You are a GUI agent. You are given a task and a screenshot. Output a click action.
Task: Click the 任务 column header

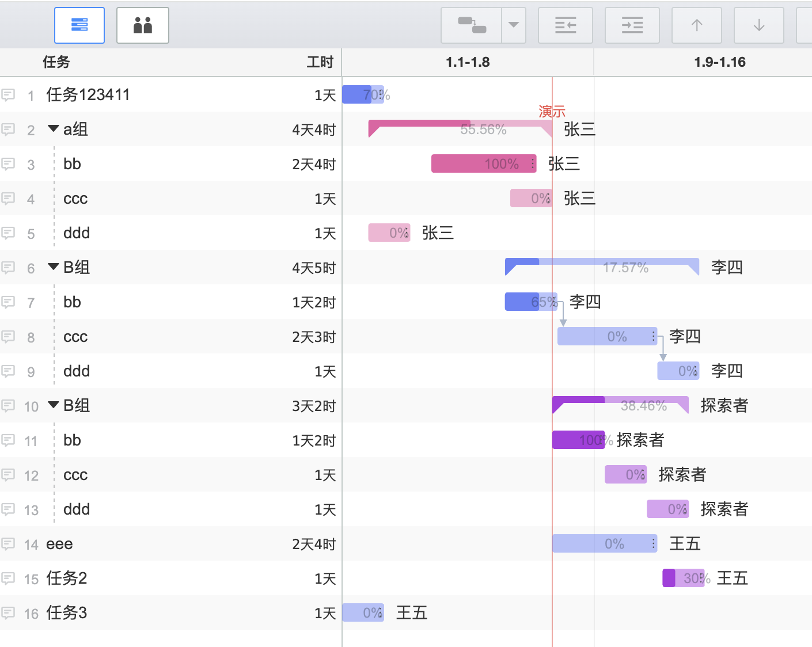pos(56,62)
